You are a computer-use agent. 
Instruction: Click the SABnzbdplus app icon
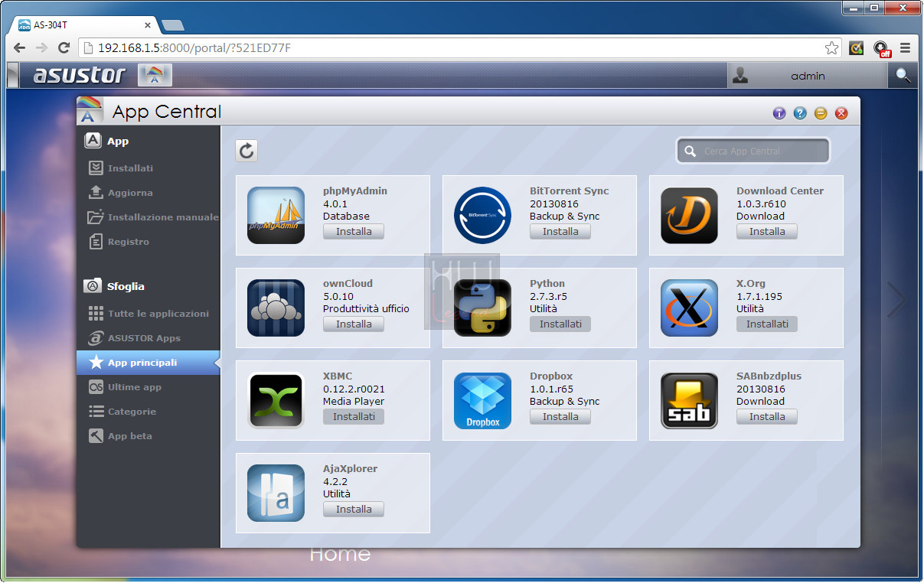click(689, 401)
